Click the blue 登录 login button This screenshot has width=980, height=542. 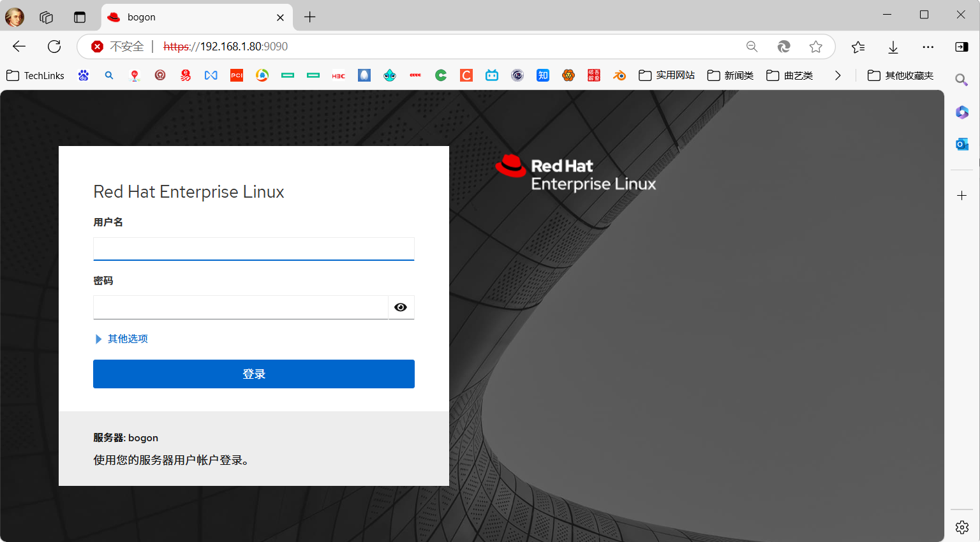(x=254, y=374)
